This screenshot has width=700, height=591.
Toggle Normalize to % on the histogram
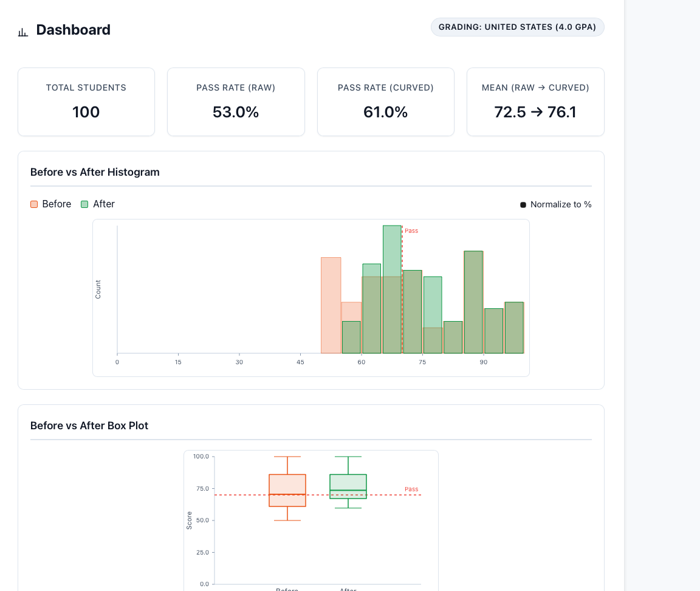[x=555, y=204]
